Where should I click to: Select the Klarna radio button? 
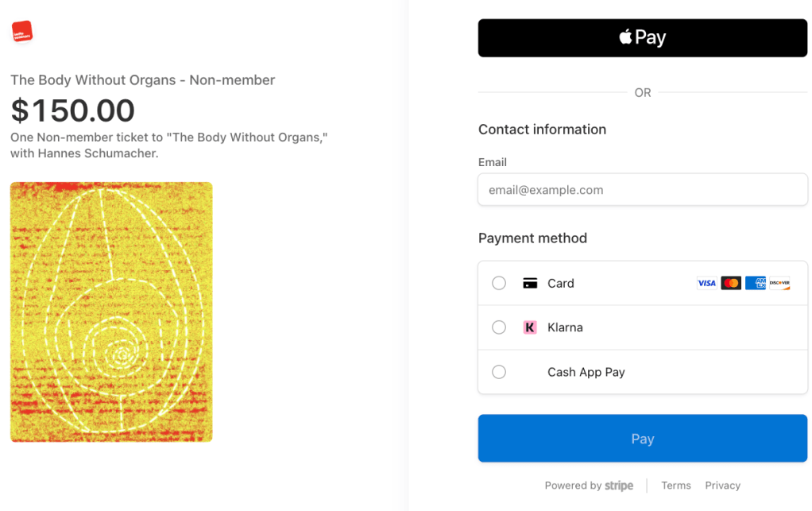click(499, 327)
